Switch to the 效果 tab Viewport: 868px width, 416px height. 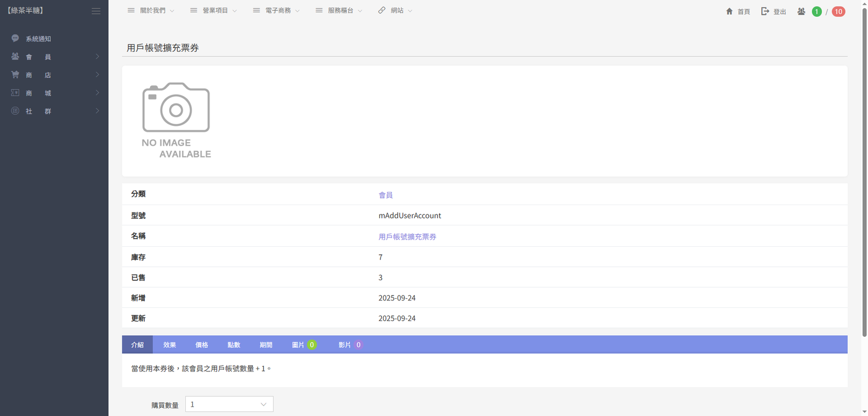170,345
